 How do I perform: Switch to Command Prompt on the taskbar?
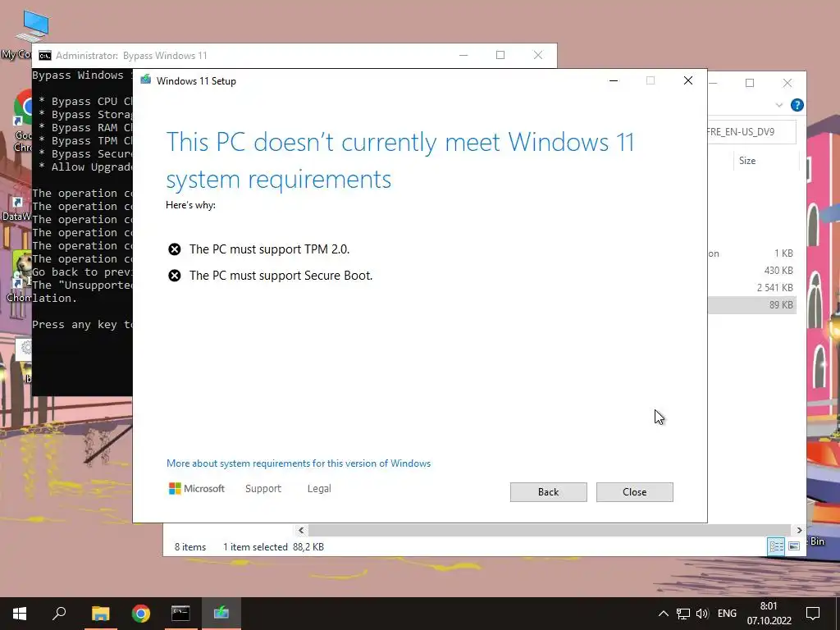pos(180,614)
